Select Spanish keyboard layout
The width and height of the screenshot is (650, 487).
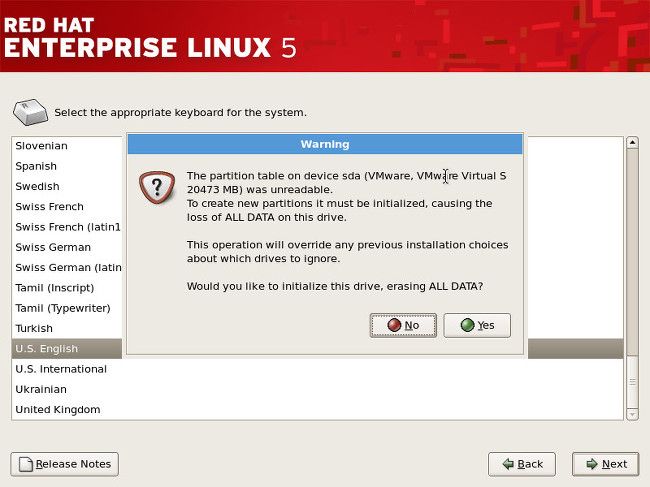click(x=67, y=166)
